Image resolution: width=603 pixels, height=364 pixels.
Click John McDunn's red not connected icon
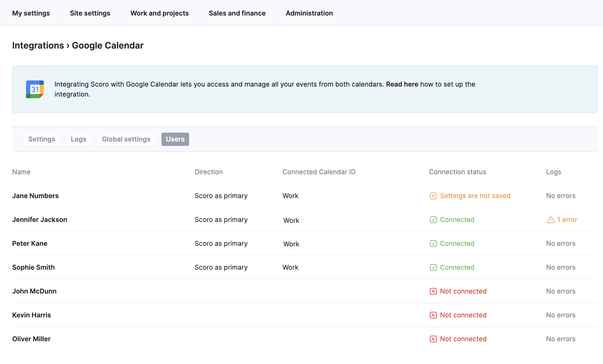click(x=433, y=291)
